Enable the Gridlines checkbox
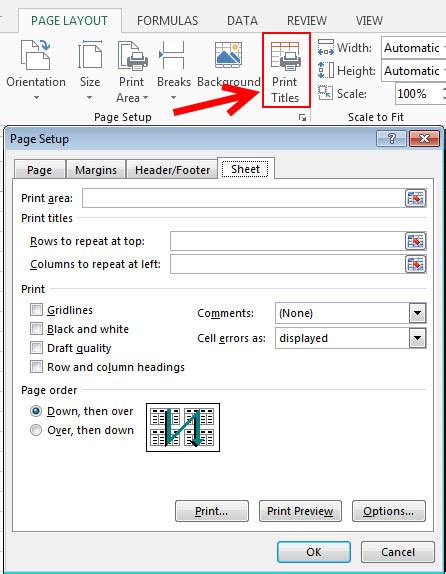 click(36, 310)
